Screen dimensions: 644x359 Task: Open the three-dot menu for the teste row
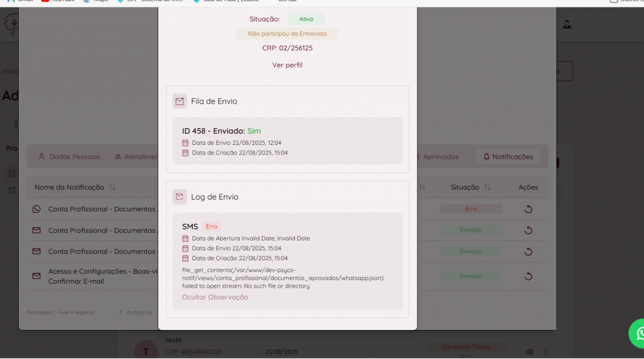pyautogui.click(x=546, y=352)
